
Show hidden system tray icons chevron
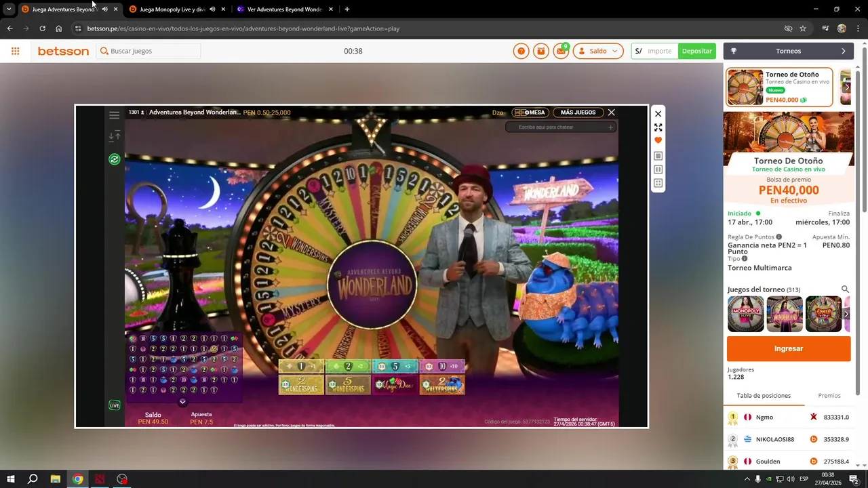pyautogui.click(x=747, y=479)
